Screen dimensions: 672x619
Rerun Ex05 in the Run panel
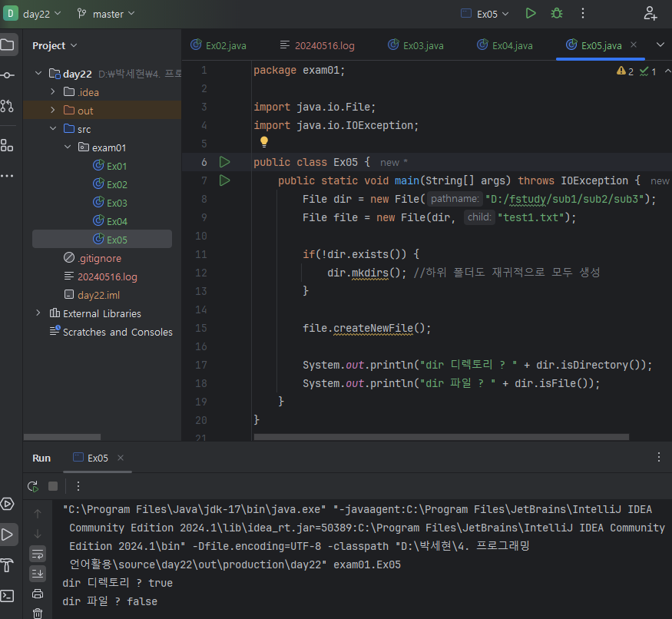point(33,486)
